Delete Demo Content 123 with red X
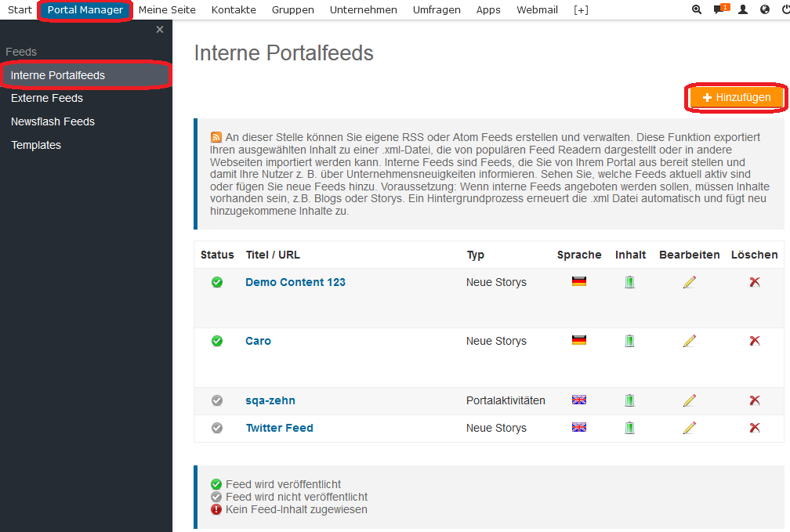 pyautogui.click(x=755, y=282)
